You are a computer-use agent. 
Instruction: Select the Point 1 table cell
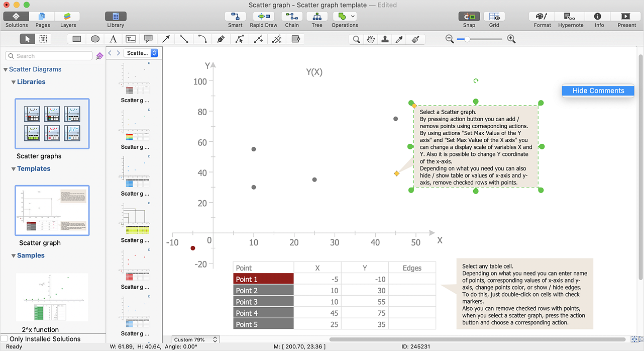pyautogui.click(x=264, y=279)
